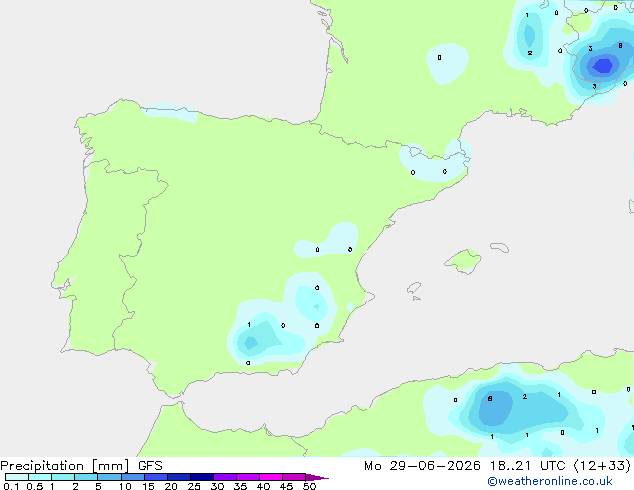Pick the 15–20 mm legend swatch

pyautogui.click(x=156, y=477)
